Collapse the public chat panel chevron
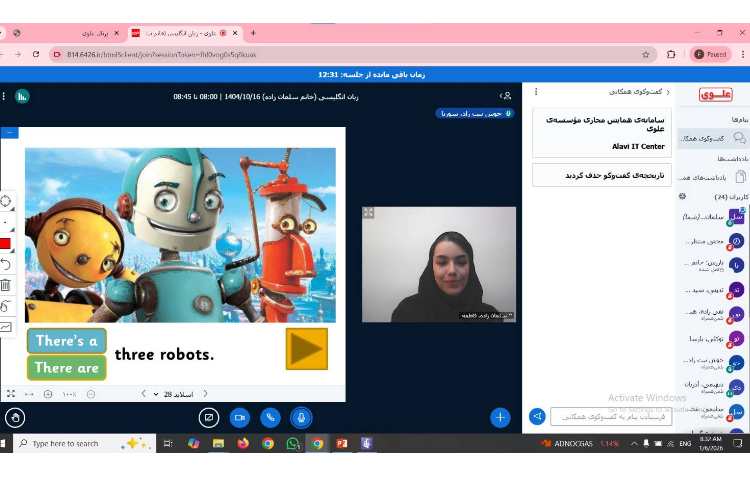 point(668,92)
